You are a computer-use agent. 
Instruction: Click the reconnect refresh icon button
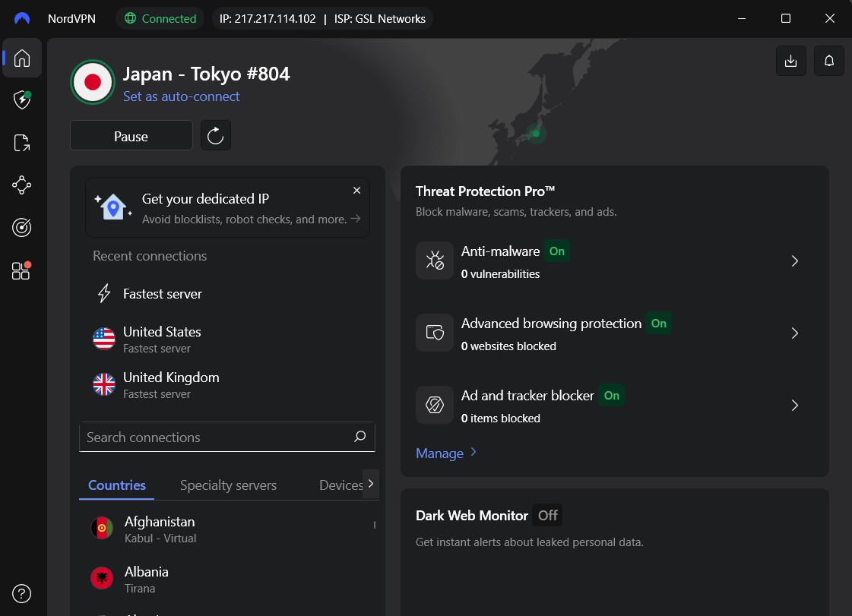click(216, 136)
